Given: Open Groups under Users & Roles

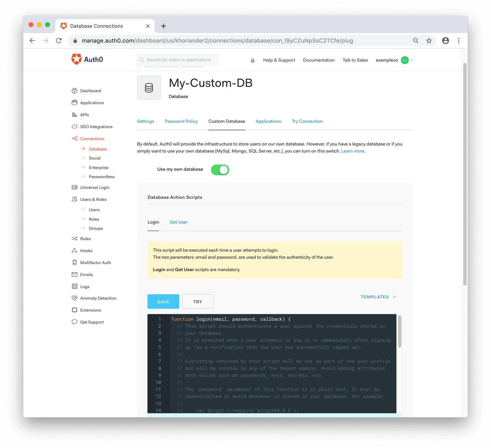Looking at the screenshot, I should coord(96,229).
